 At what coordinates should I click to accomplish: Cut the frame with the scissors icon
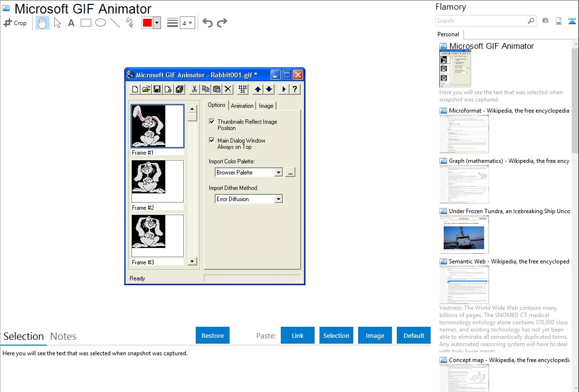[x=195, y=89]
